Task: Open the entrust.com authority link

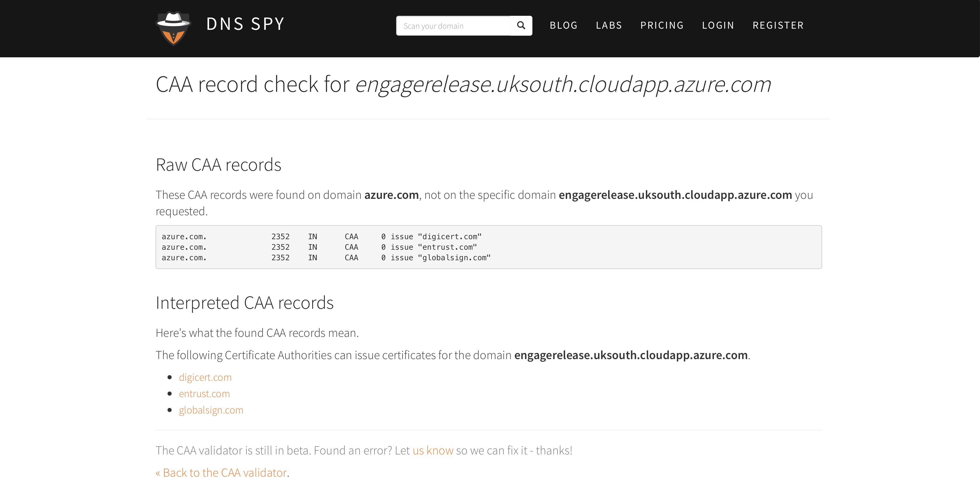Action: click(x=204, y=394)
